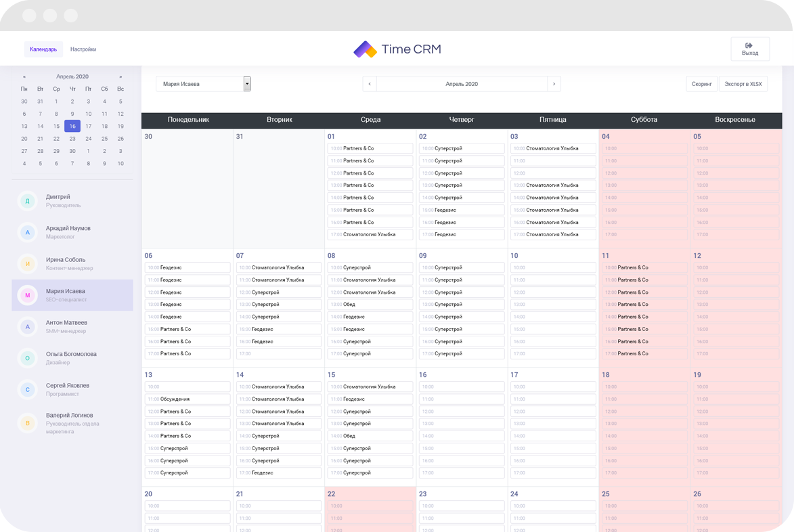Open 12:00 Суперстрой slot on day 07
The width and height of the screenshot is (794, 532).
[x=279, y=292]
